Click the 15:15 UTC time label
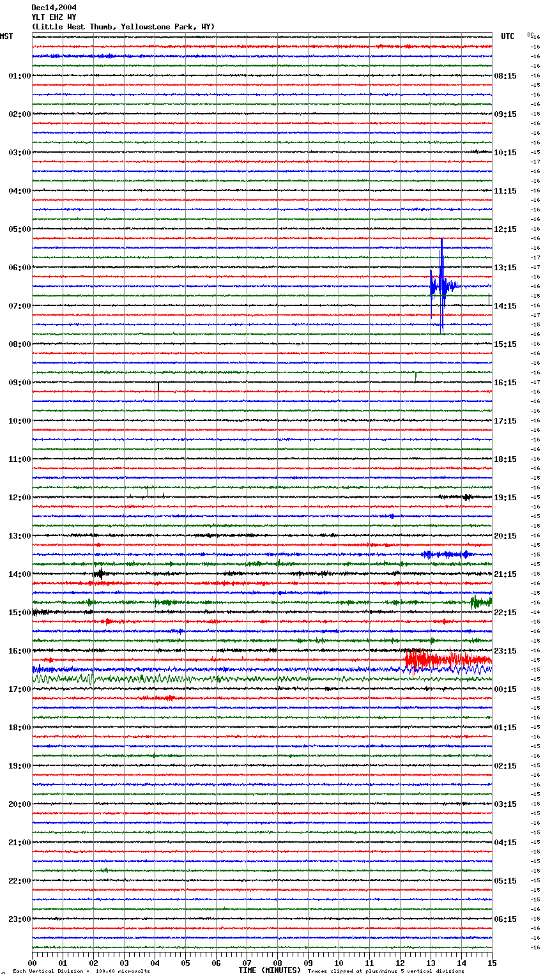 505,344
